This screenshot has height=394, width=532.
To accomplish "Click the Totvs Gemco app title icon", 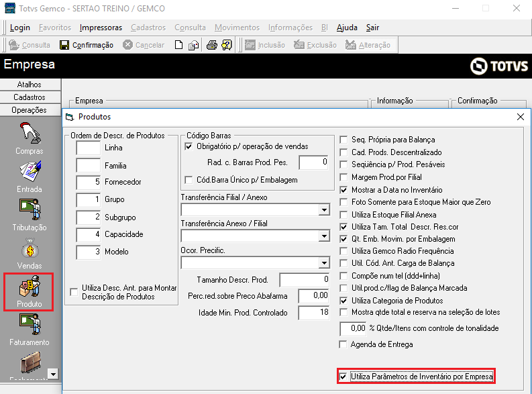I will click(x=10, y=8).
